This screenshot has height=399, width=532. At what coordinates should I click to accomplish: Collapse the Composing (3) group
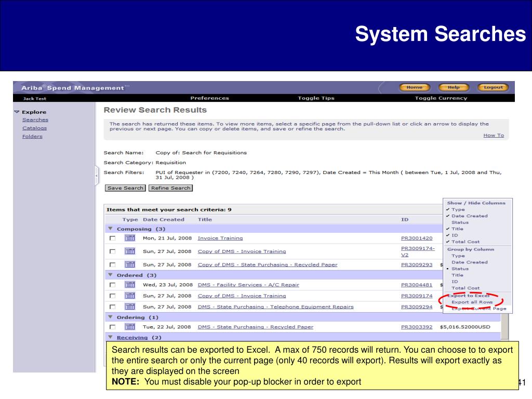pyautogui.click(x=110, y=229)
